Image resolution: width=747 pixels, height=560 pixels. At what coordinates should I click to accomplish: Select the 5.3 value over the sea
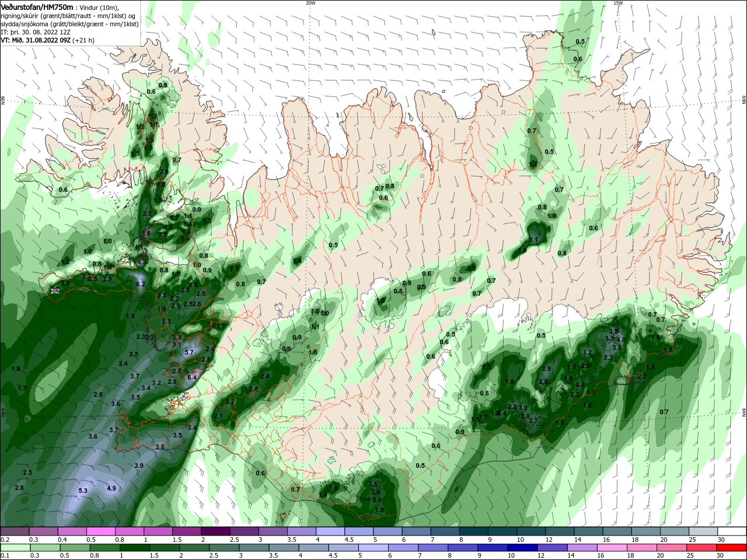click(83, 491)
